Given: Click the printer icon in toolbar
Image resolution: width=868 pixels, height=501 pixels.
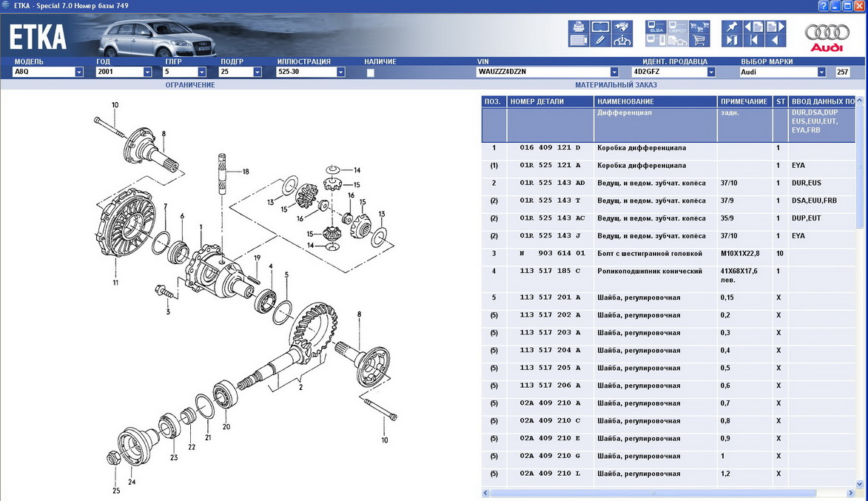Looking at the screenshot, I should [578, 27].
